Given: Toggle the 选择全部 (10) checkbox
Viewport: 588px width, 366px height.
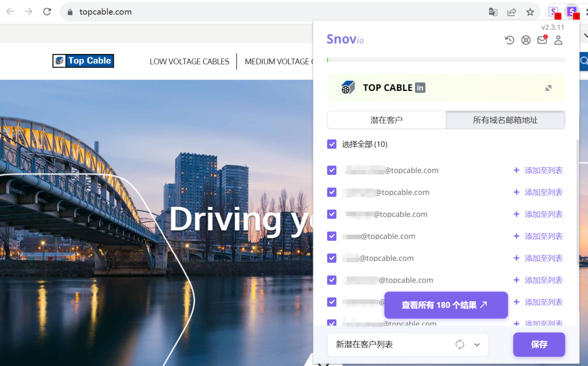Looking at the screenshot, I should click(332, 144).
